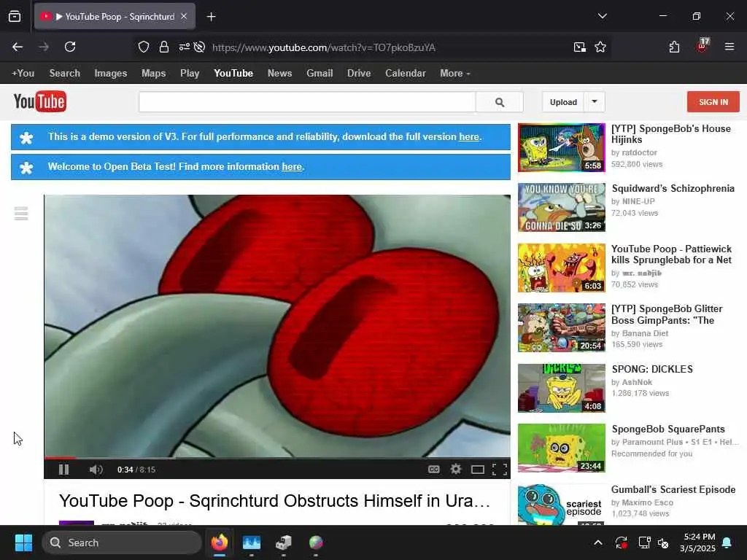Click the Upload button
This screenshot has width=747, height=560.
pos(563,102)
